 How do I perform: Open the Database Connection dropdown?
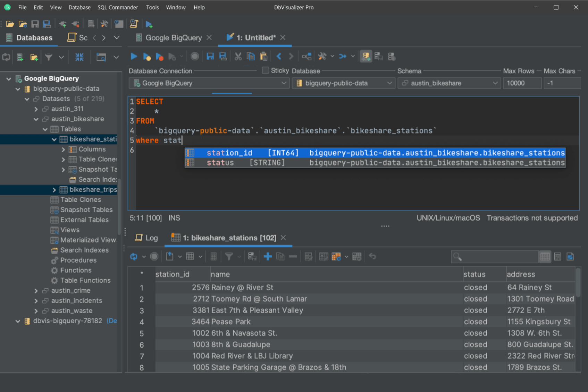click(209, 83)
